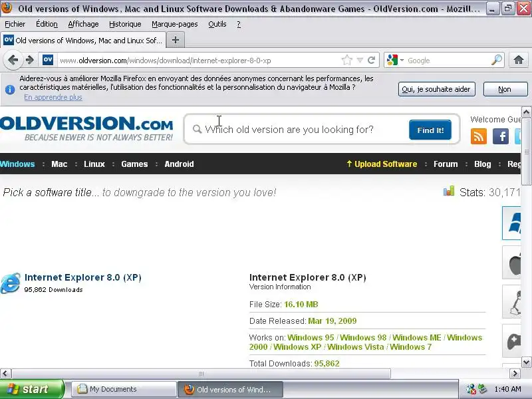Click the vertical scrollbar down arrow

526,362
